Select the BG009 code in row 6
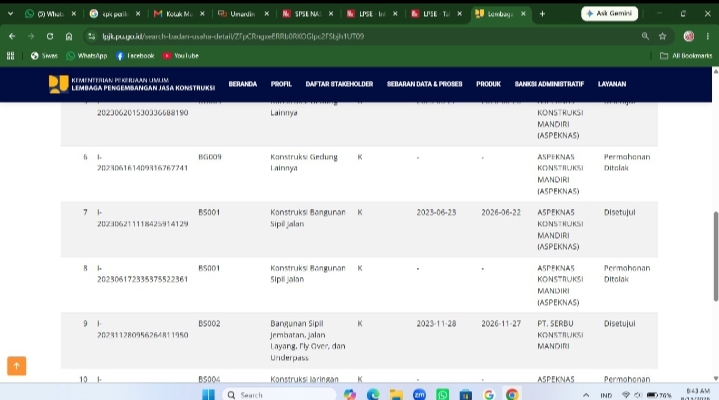The height and width of the screenshot is (400, 719). (x=210, y=157)
